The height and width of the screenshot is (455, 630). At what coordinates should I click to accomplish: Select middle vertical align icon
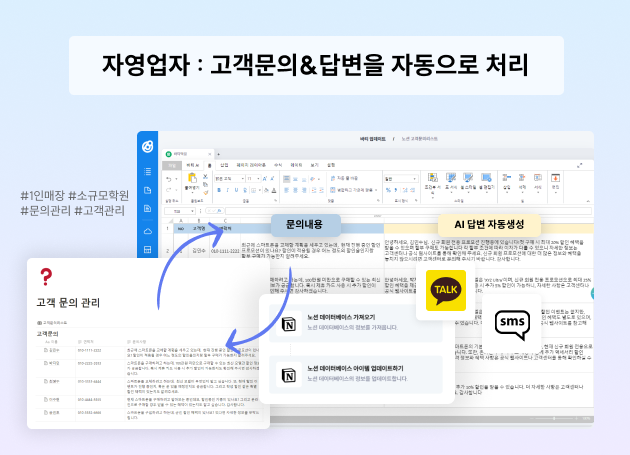coord(295,179)
